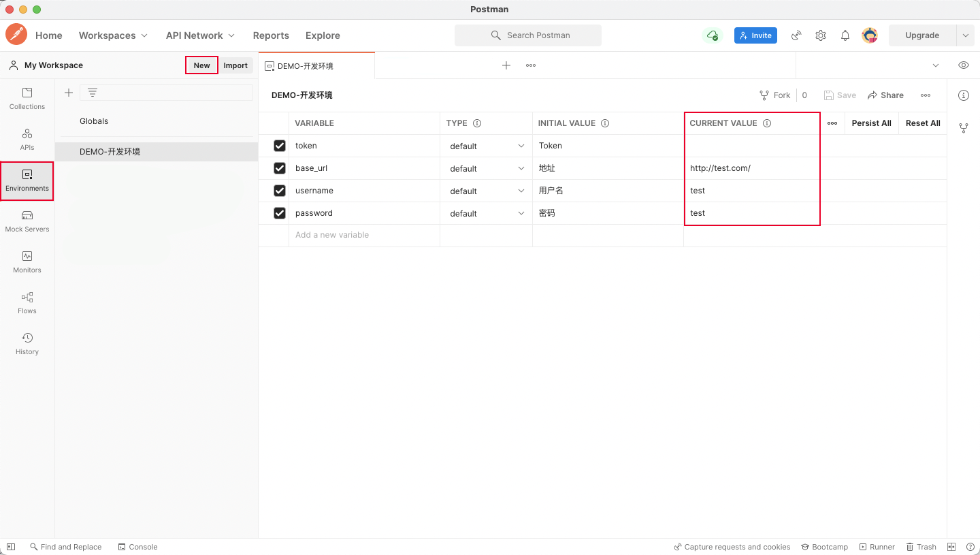Screen dimensions: 980x555
Task: Open the APIs sidebar panel
Action: pyautogui.click(x=27, y=140)
